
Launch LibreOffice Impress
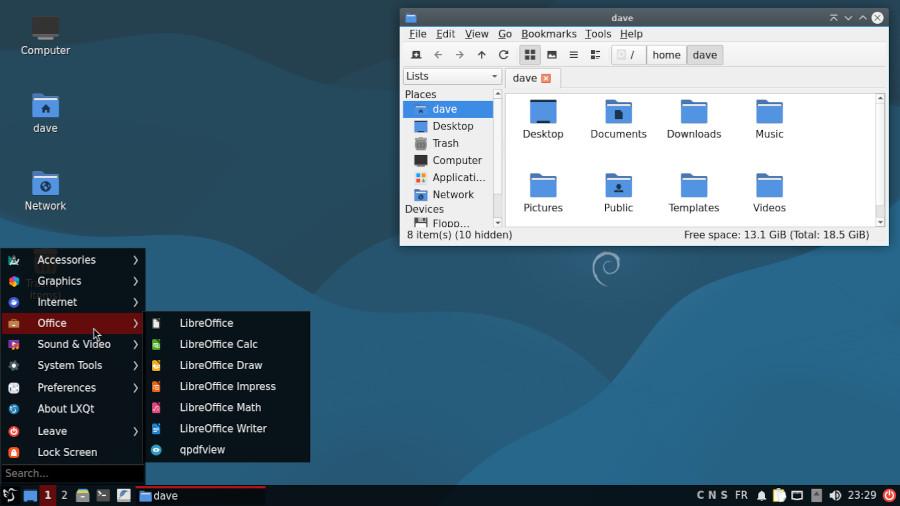point(228,387)
